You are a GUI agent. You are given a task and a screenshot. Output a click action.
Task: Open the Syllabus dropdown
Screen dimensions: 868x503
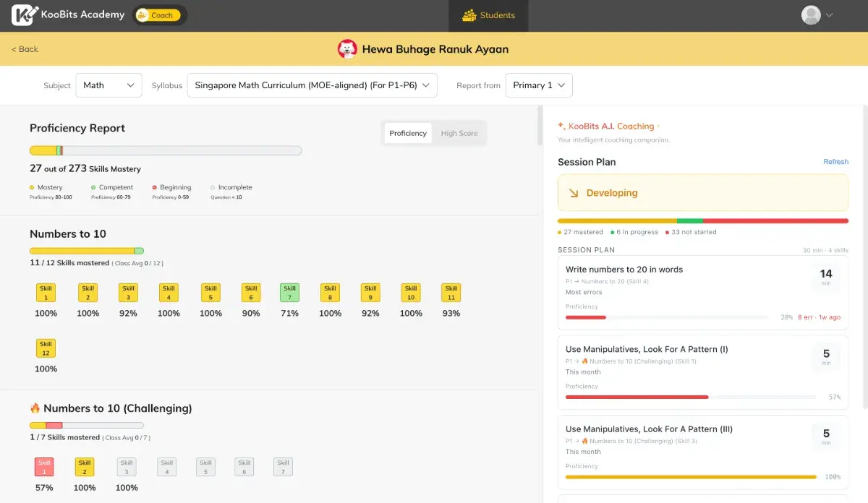(x=312, y=85)
